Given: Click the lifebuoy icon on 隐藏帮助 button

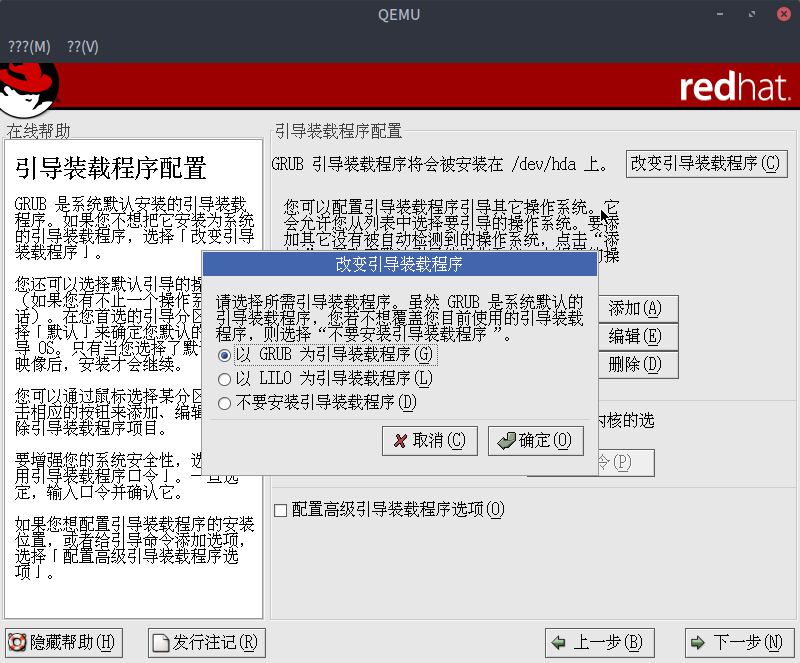Looking at the screenshot, I should (17, 643).
